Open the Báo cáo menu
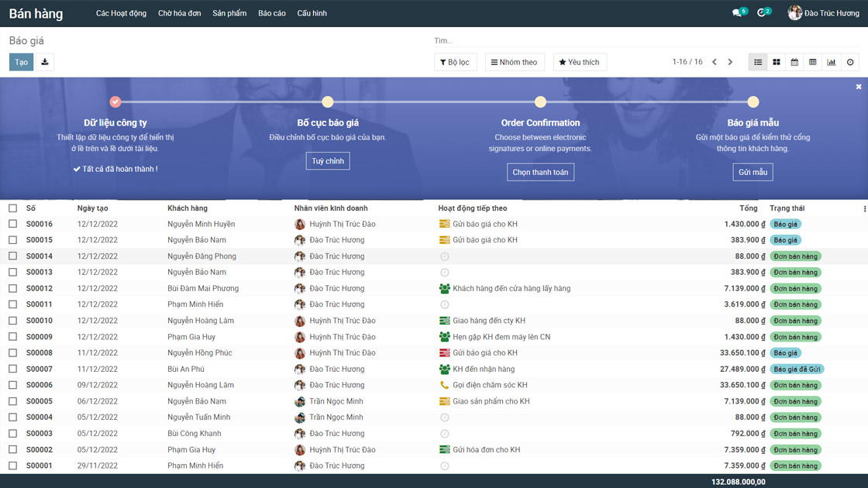This screenshot has width=868, height=488. 271,13
